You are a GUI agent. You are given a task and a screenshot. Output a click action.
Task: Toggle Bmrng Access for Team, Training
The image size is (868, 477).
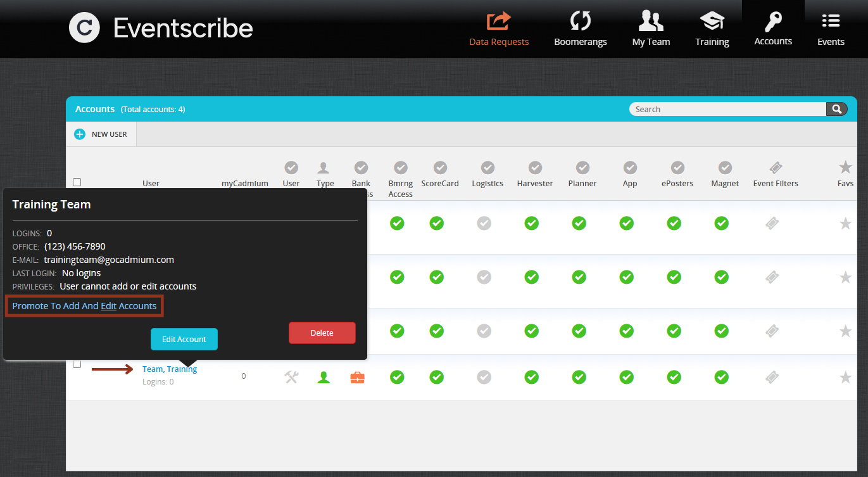[x=397, y=377]
